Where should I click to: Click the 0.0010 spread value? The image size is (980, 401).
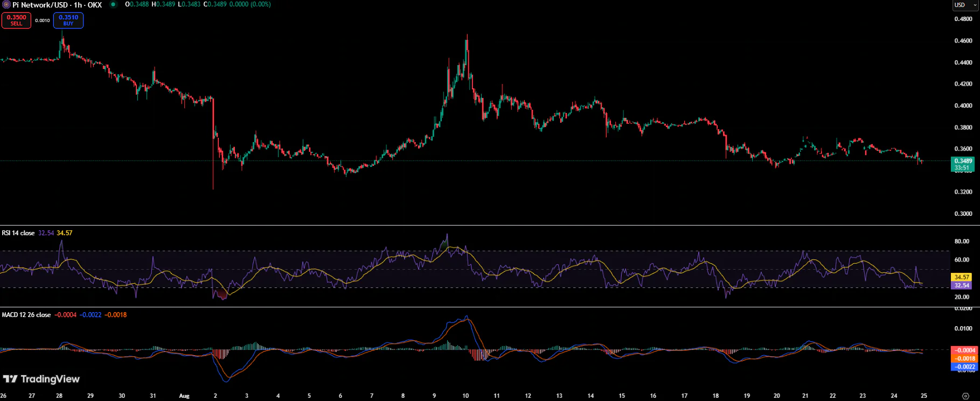(x=43, y=20)
